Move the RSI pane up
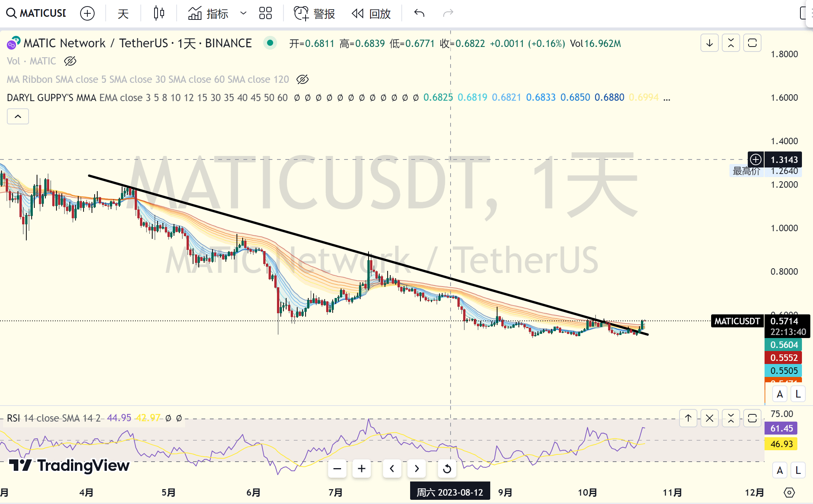The image size is (813, 504). click(x=688, y=418)
